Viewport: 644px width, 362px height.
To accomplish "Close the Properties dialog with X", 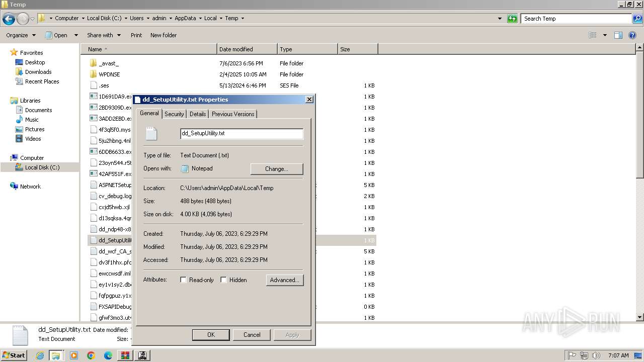I will [309, 100].
